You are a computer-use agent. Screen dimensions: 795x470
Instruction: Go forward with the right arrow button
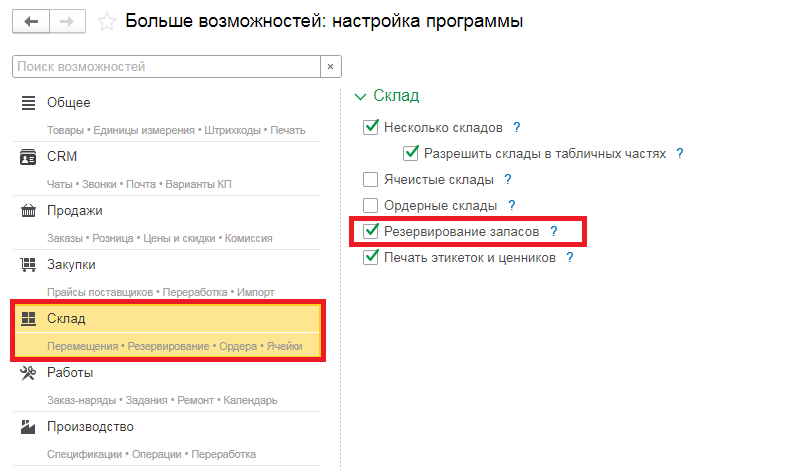pyautogui.click(x=67, y=21)
